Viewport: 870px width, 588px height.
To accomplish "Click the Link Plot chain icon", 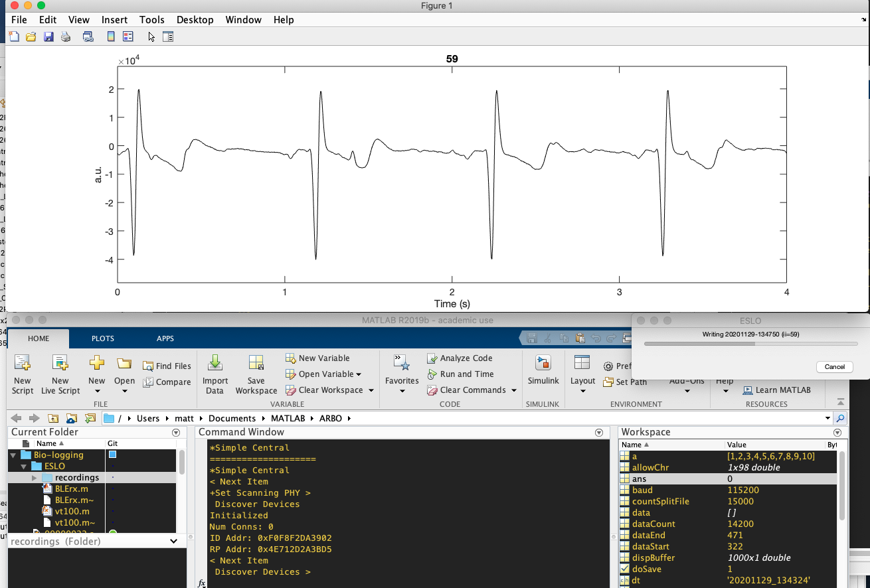I will point(88,37).
